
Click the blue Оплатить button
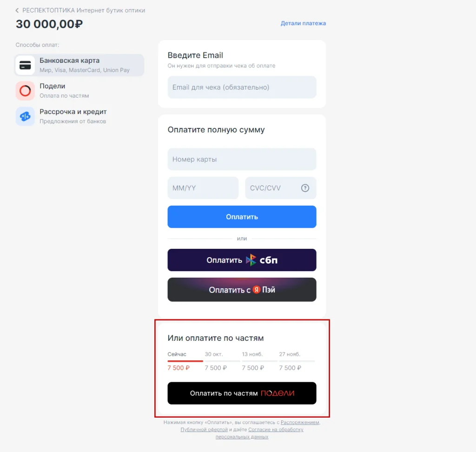pyautogui.click(x=242, y=217)
